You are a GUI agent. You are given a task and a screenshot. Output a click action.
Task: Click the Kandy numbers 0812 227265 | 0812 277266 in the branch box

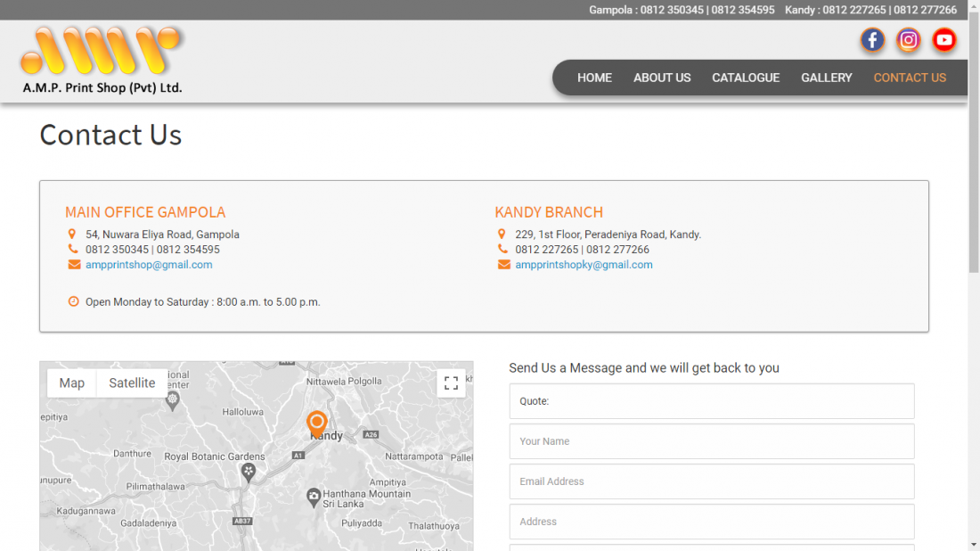[x=582, y=250]
